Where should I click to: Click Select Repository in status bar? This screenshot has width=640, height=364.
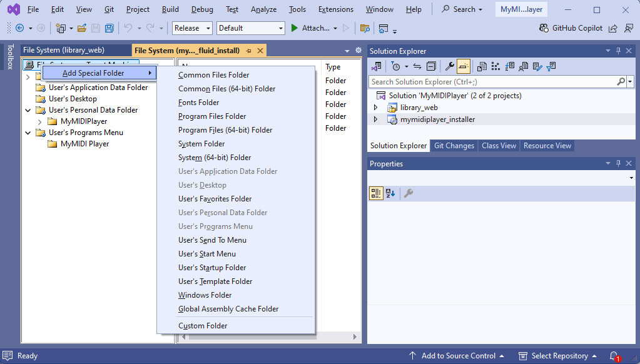click(x=557, y=356)
